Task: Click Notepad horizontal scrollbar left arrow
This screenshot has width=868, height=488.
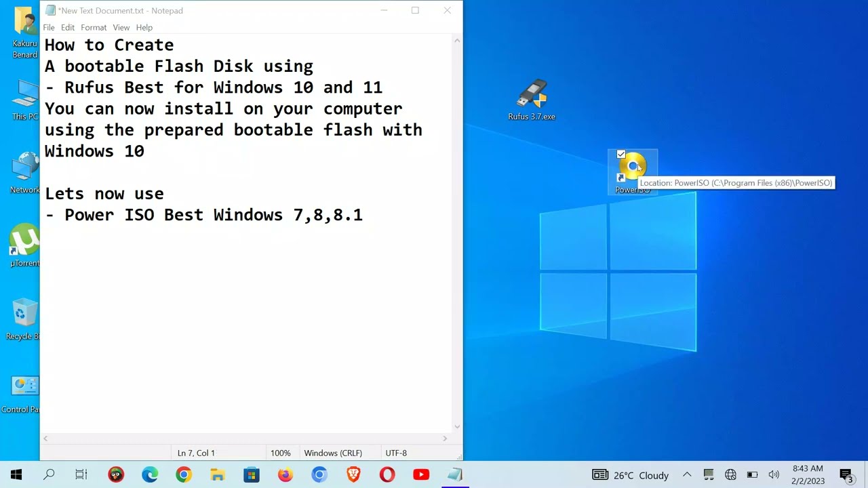Action: point(46,439)
